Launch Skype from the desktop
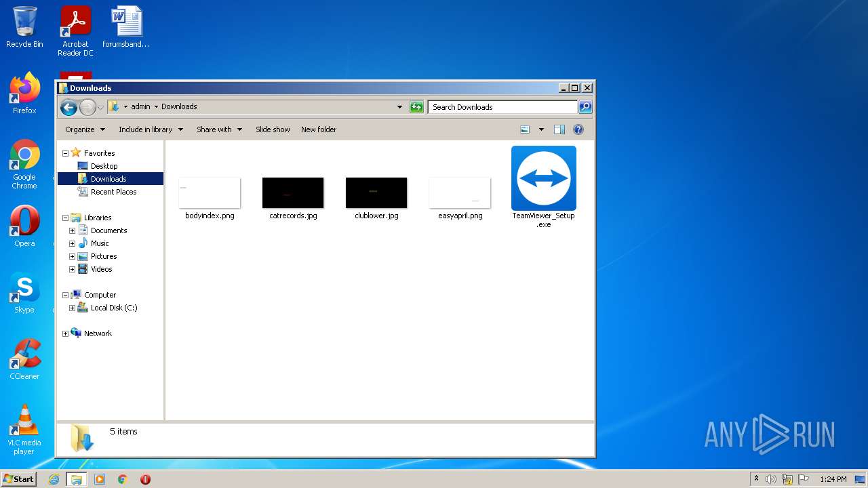This screenshot has height=488, width=868. (24, 293)
